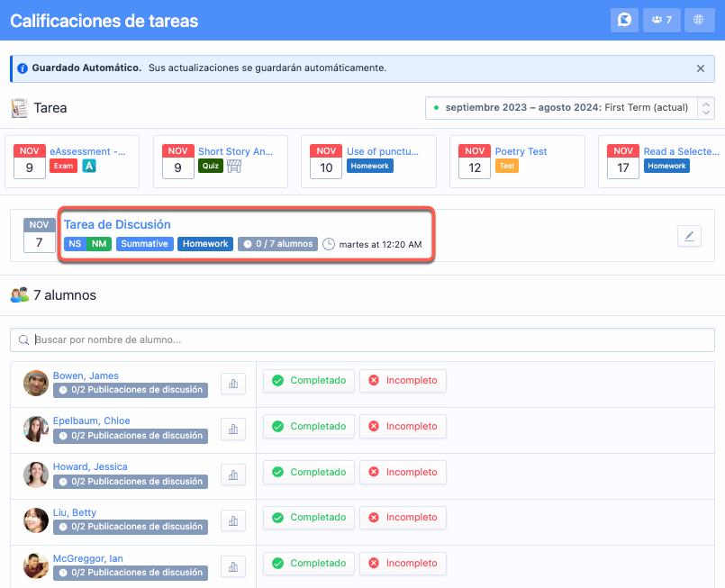Open the chart icon for Chloe Epelbaum
Viewport: 725px width, 588px height.
(x=232, y=429)
